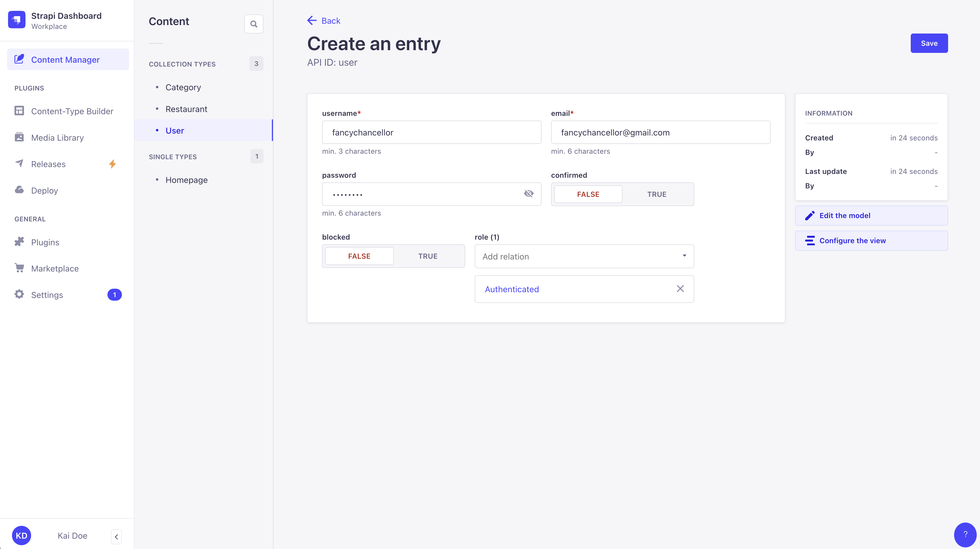Save the new user entry
980x549 pixels.
tap(929, 43)
